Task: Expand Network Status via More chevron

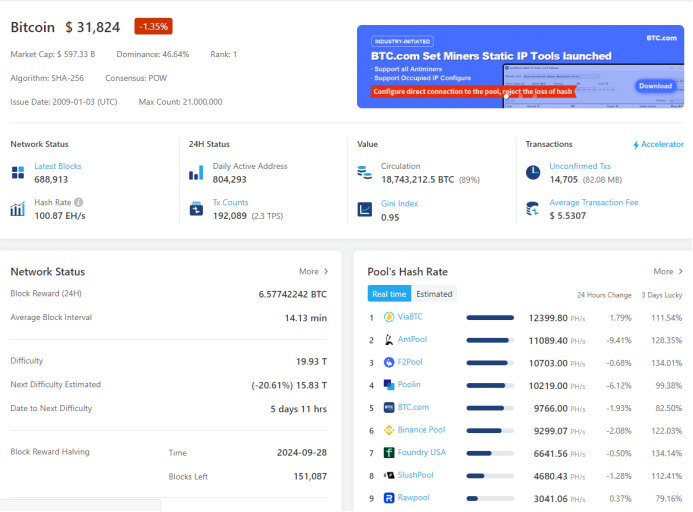Action: (x=326, y=271)
